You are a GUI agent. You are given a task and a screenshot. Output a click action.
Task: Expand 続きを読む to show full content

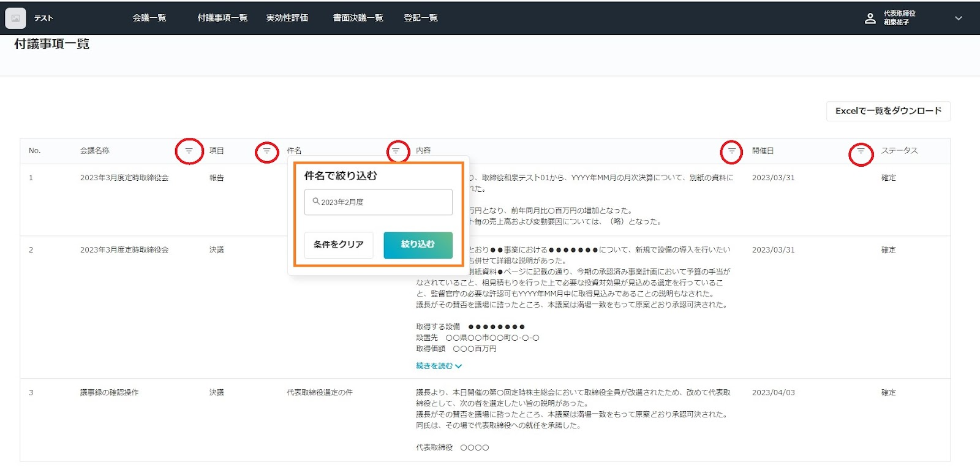click(x=439, y=366)
